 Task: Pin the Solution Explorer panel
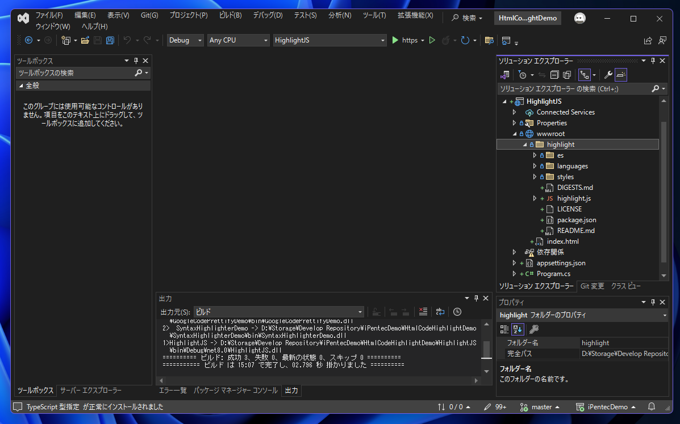pos(653,61)
